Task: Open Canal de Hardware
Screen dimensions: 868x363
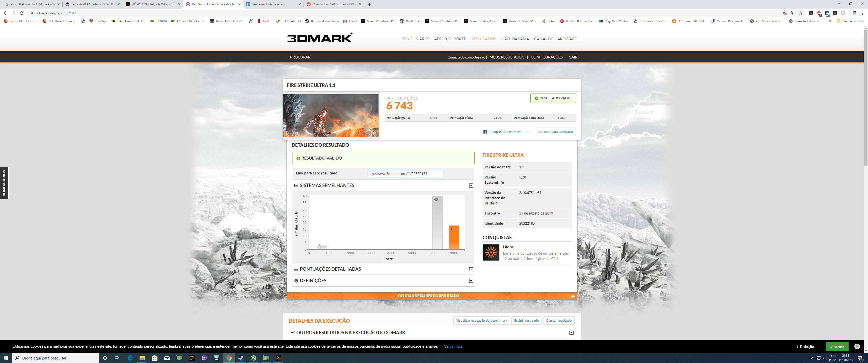Action: click(x=555, y=39)
